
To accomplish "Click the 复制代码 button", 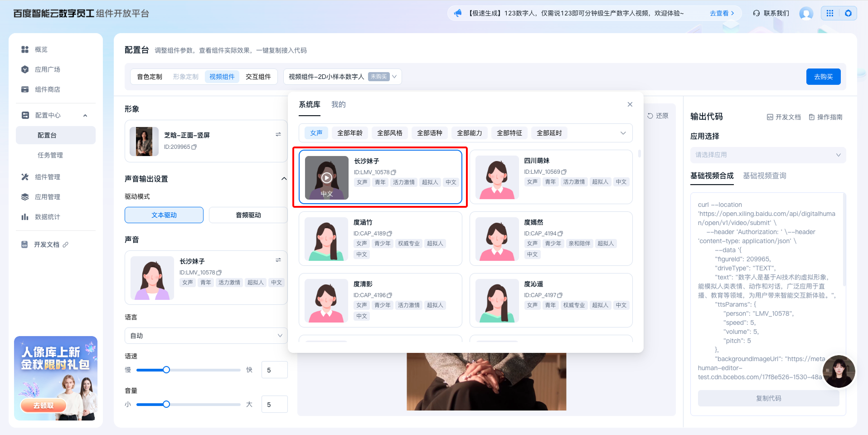I will point(768,398).
